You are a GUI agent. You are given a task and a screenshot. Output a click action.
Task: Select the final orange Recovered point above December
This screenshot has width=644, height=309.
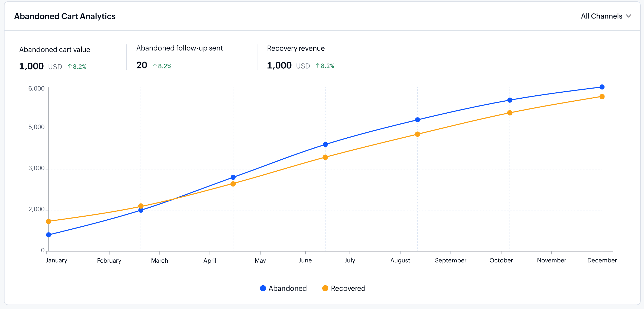[x=602, y=97]
